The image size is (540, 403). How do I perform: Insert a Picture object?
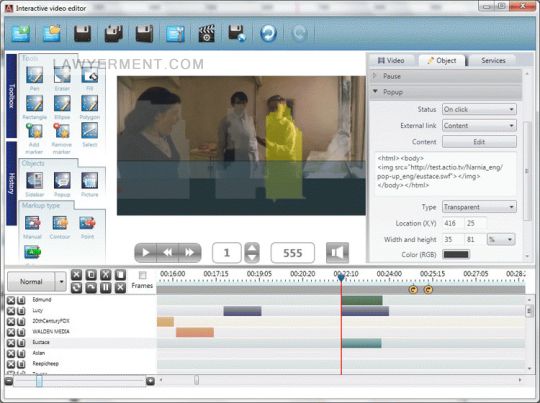(x=90, y=181)
